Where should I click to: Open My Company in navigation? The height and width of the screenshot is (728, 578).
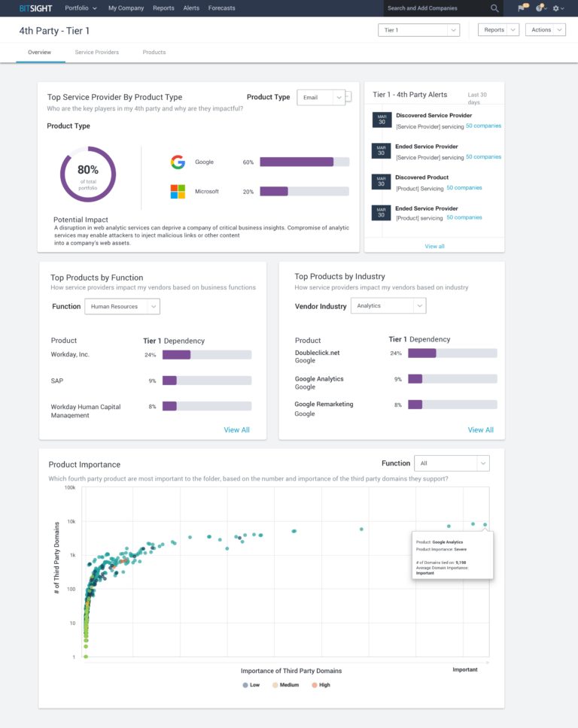point(126,8)
